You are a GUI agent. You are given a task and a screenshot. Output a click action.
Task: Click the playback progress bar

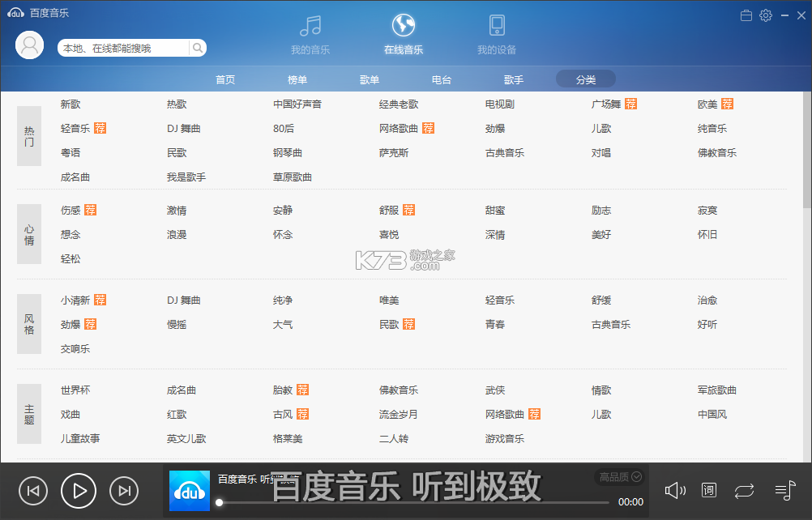[414, 502]
